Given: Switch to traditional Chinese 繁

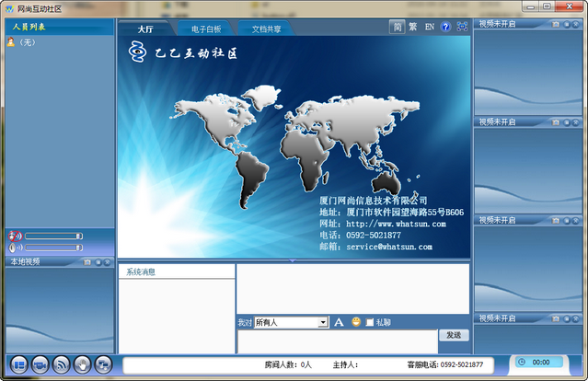Looking at the screenshot, I should coord(412,28).
